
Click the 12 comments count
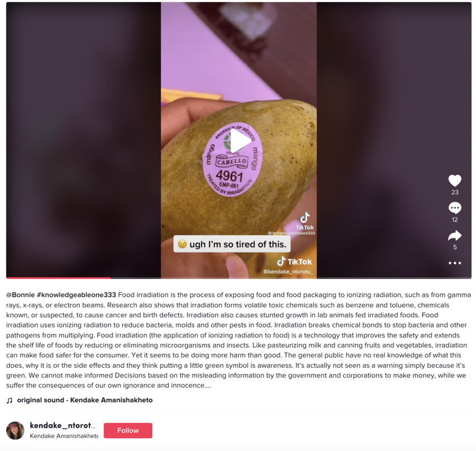pyautogui.click(x=455, y=220)
